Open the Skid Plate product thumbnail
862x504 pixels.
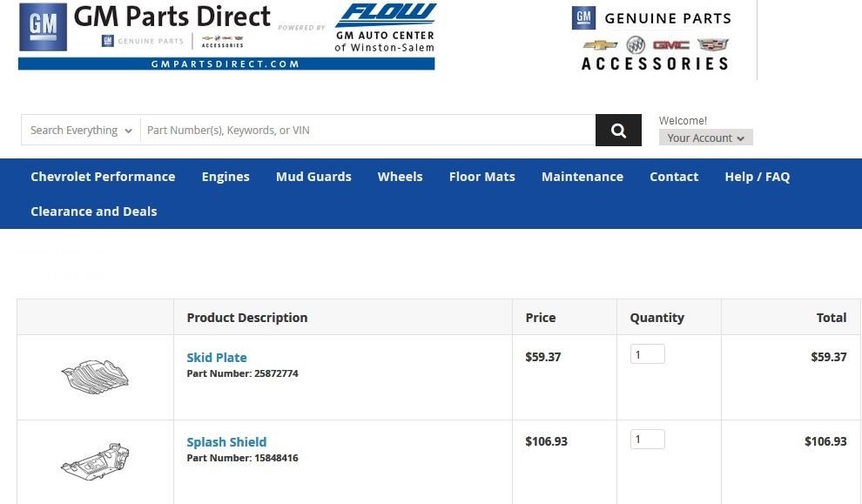[95, 376]
